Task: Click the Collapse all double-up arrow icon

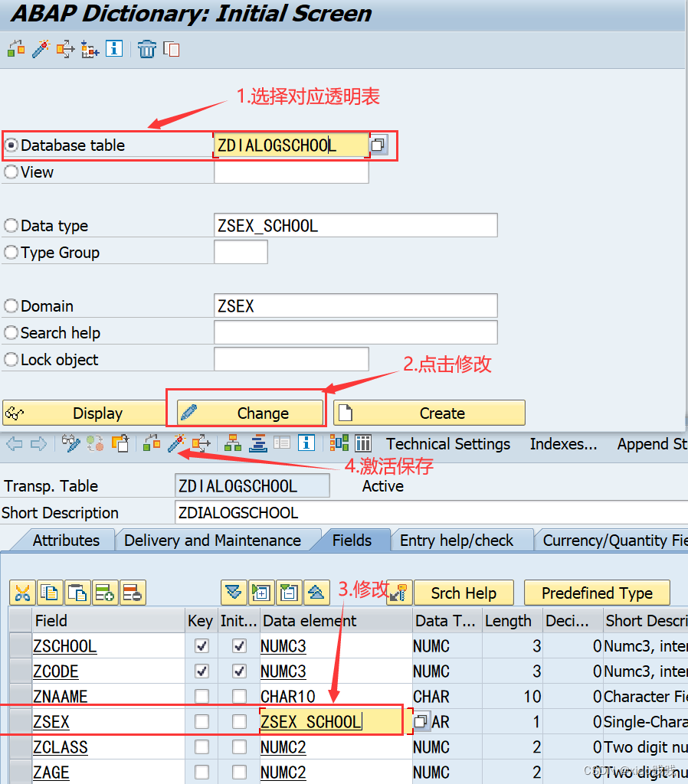Action: (316, 593)
